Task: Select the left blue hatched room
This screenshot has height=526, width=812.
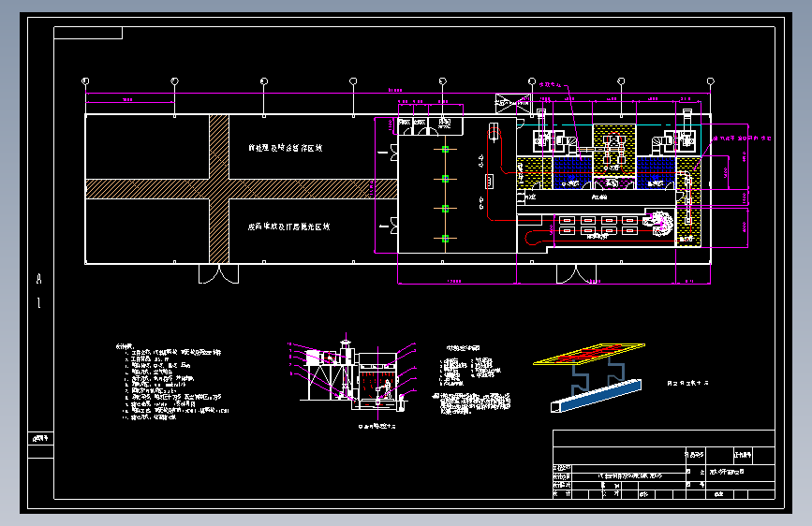Action: tap(572, 173)
